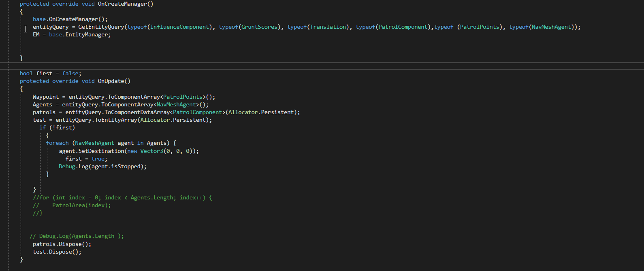
Task: Click the OnUpdate method name
Action: (111, 81)
